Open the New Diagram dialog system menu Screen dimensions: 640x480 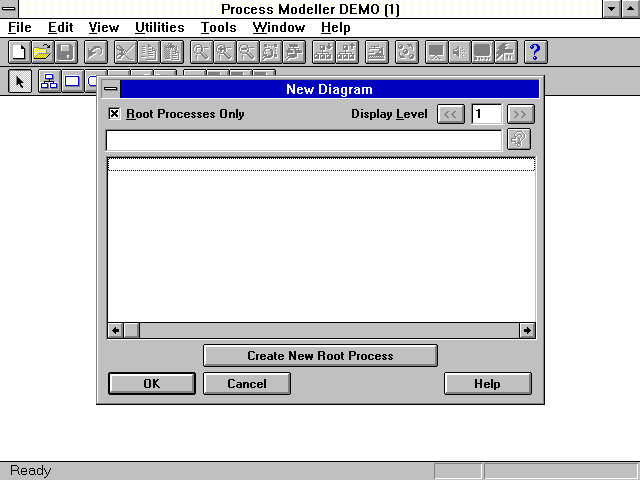[110, 89]
